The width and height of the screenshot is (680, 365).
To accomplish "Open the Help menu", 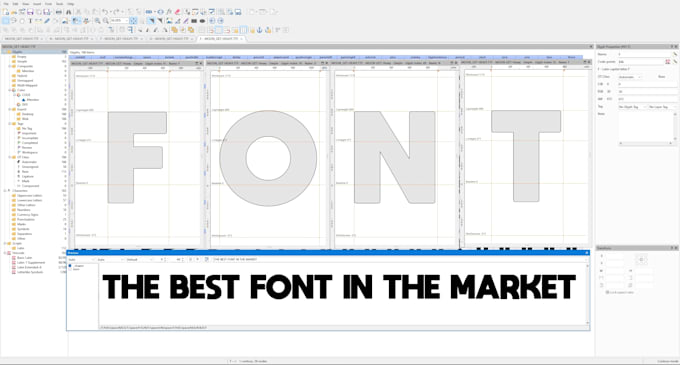I will click(70, 4).
